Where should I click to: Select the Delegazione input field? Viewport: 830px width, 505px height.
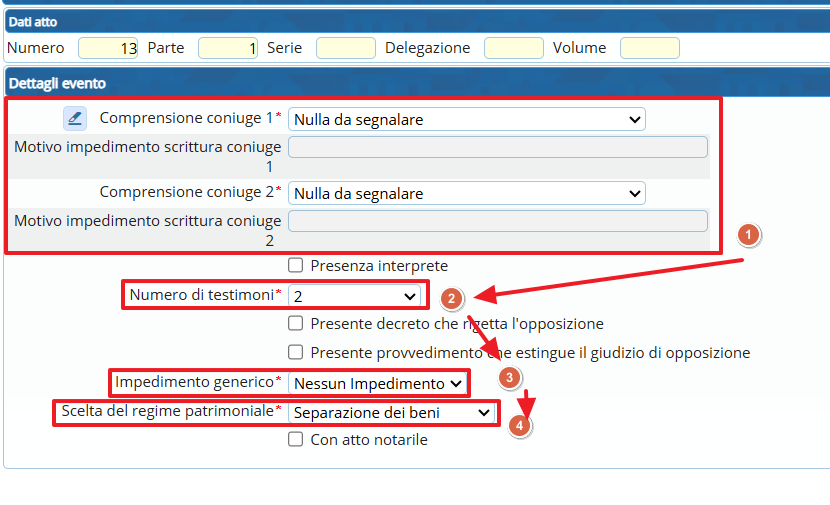(x=513, y=48)
